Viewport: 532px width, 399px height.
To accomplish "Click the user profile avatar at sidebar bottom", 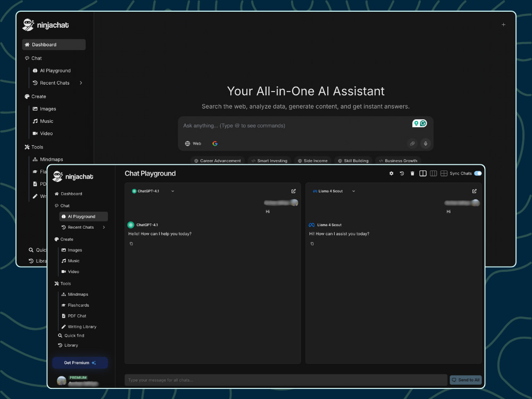I will pyautogui.click(x=61, y=381).
